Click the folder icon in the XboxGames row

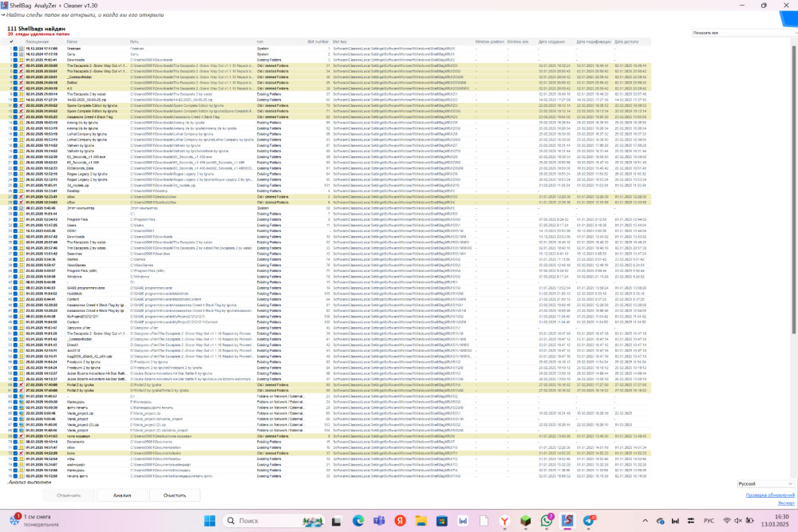[21, 265]
